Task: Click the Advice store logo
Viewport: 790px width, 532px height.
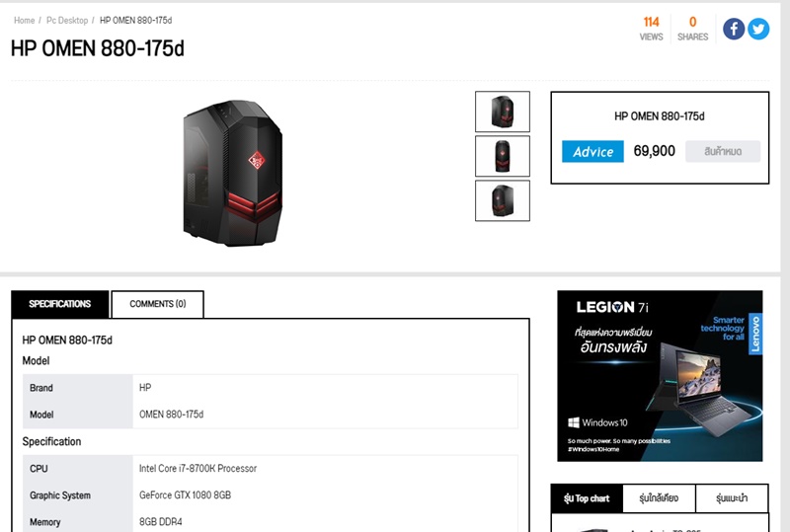Action: [592, 151]
